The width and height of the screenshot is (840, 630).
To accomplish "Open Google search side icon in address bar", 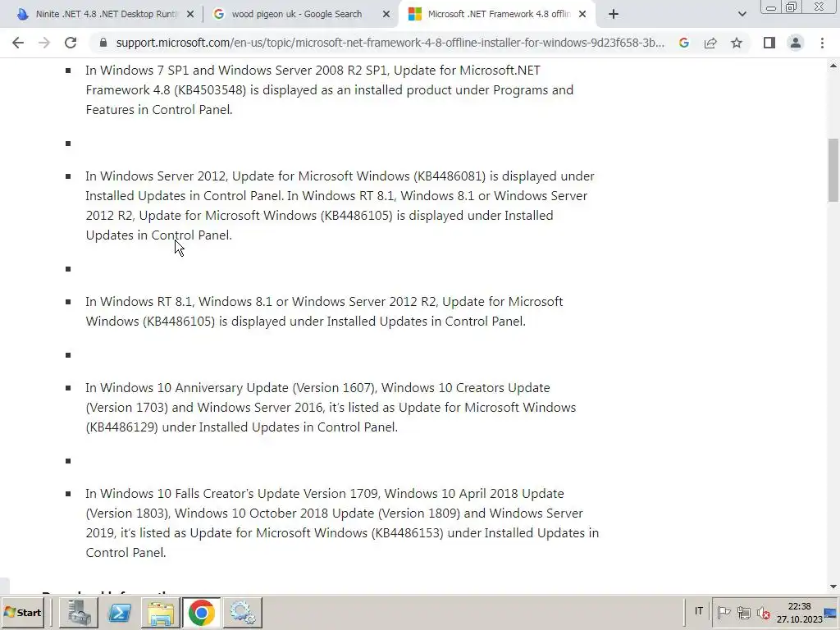I will tap(683, 43).
